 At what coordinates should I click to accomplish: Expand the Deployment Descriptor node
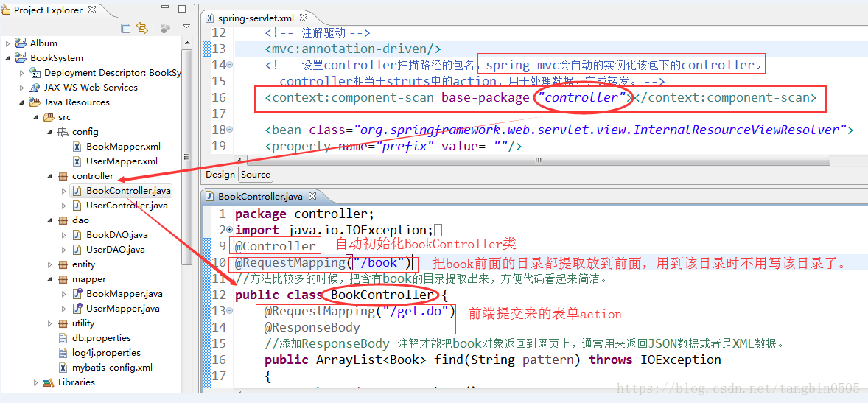[21, 72]
